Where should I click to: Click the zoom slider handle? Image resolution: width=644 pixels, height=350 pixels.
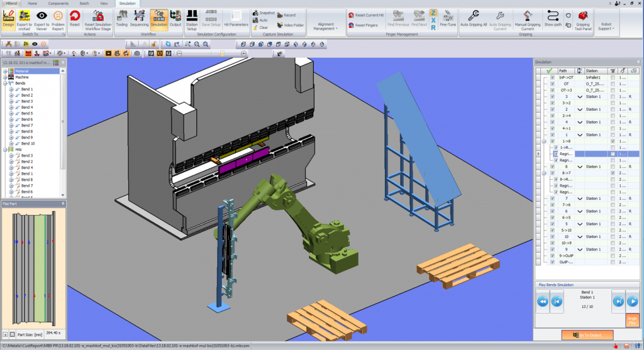(x=222, y=53)
